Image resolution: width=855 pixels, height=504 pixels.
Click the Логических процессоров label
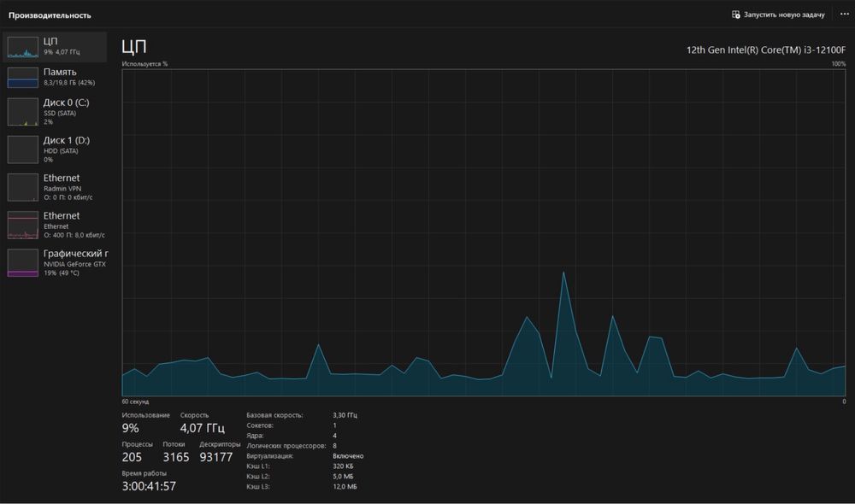pyautogui.click(x=286, y=446)
